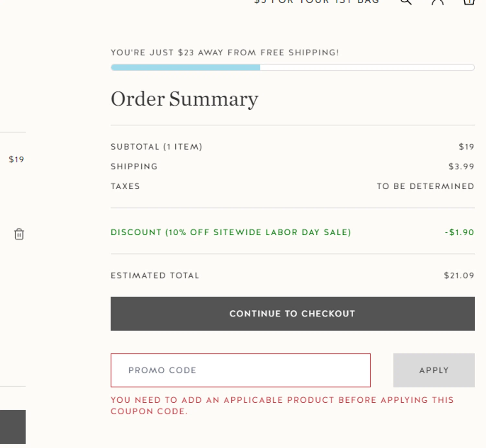
Task: Click the Labor Day Sale discount line
Action: 231,232
